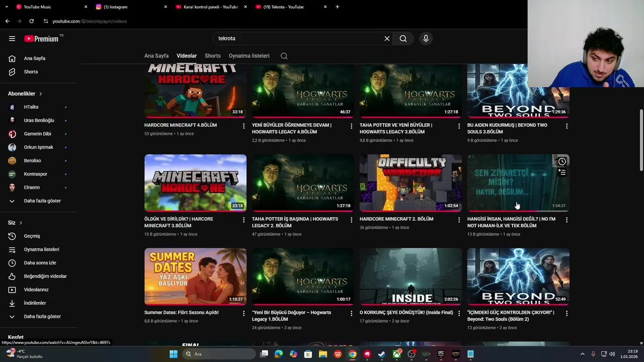Open the browser tab list dropdown
644x362 pixels.
(x=7, y=7)
